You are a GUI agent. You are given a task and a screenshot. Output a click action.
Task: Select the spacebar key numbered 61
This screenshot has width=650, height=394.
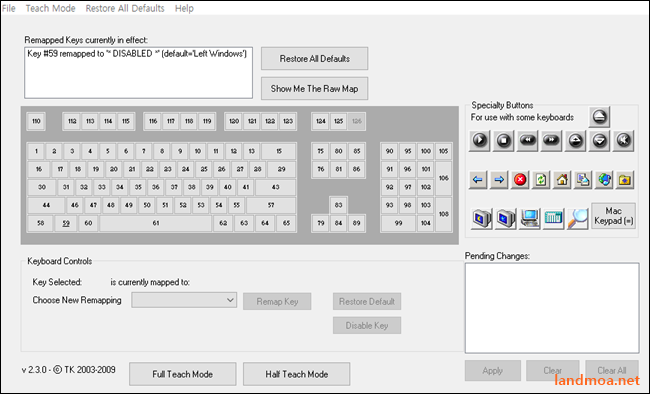coord(155,223)
